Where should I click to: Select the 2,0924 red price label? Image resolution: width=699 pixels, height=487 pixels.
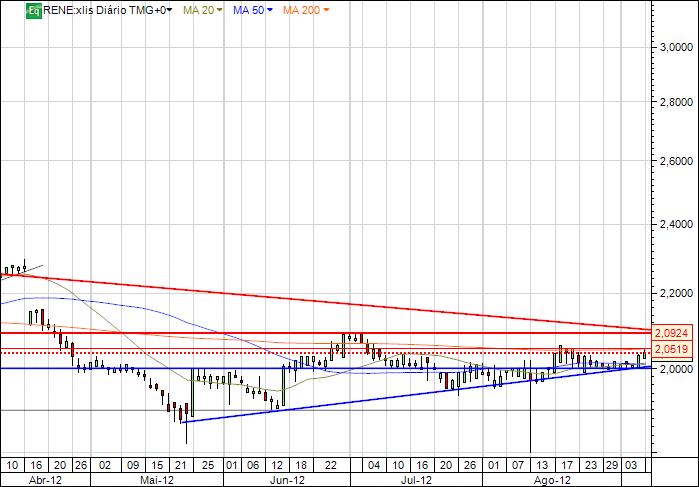[x=672, y=333]
